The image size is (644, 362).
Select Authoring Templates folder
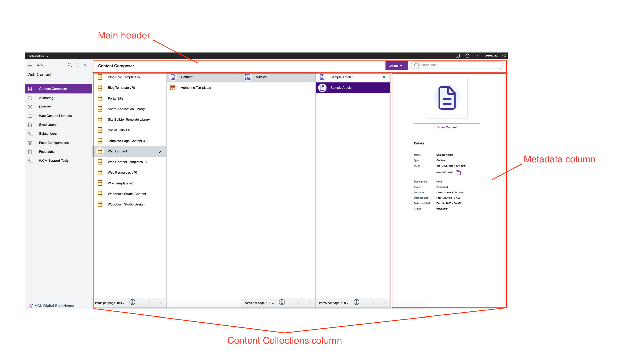[x=196, y=88]
